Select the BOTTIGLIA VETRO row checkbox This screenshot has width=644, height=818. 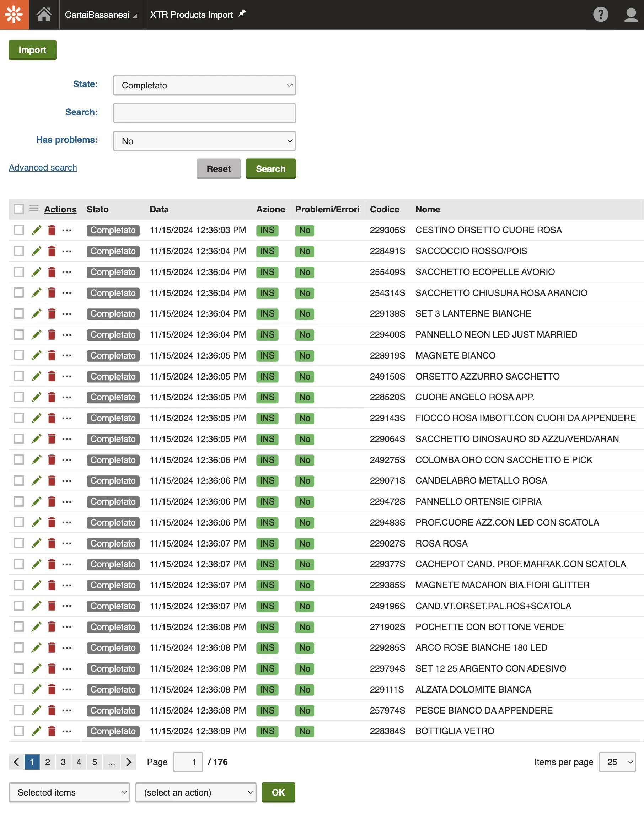point(19,731)
